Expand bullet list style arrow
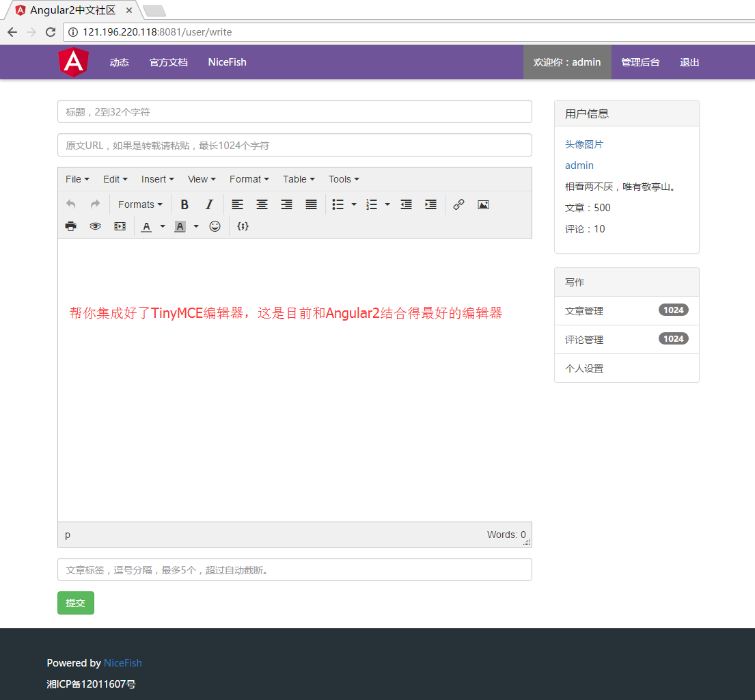 coord(354,204)
